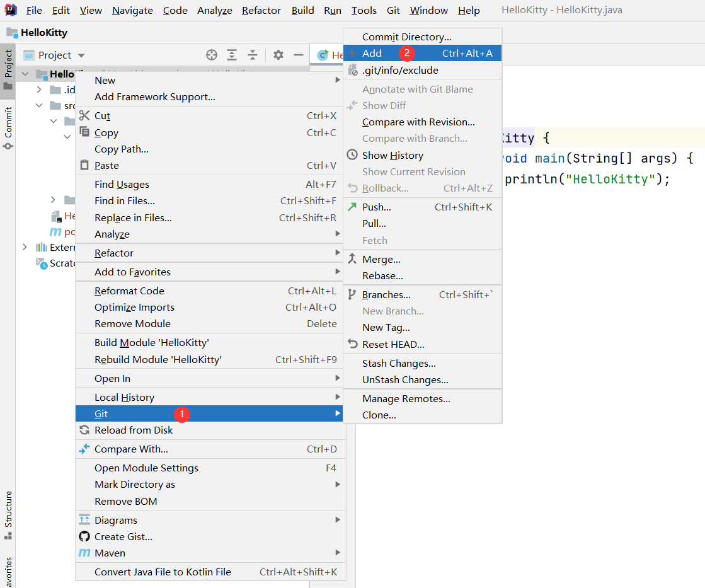Click Commit Directory...
Image resolution: width=705 pixels, height=588 pixels.
[x=422, y=37]
